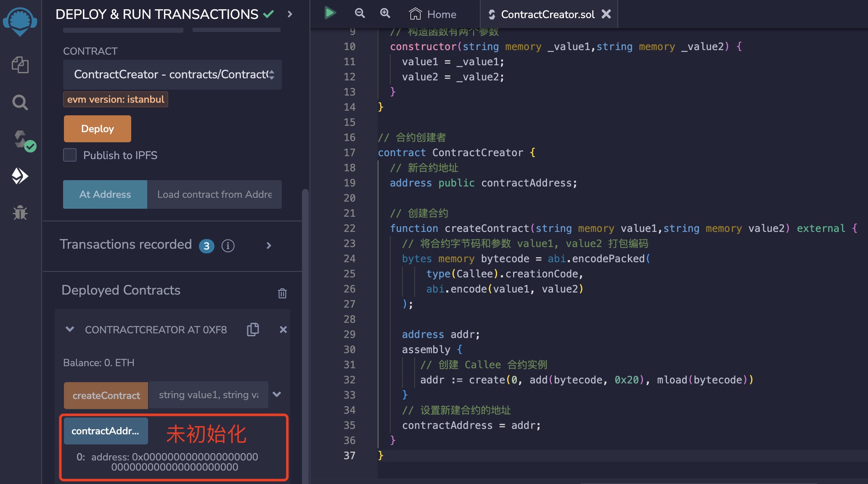The width and height of the screenshot is (868, 484).
Task: Open the Deploy & Run sidebar icon
Action: (x=20, y=176)
